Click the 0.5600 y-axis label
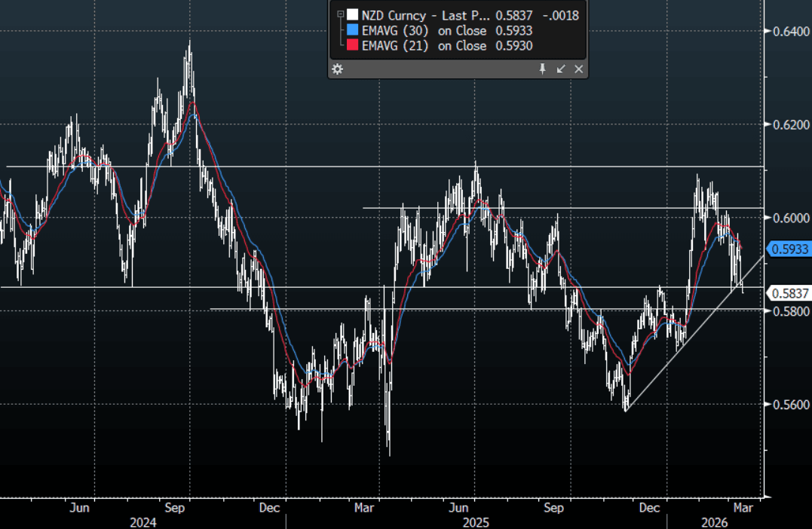This screenshot has height=529, width=812. [x=787, y=405]
